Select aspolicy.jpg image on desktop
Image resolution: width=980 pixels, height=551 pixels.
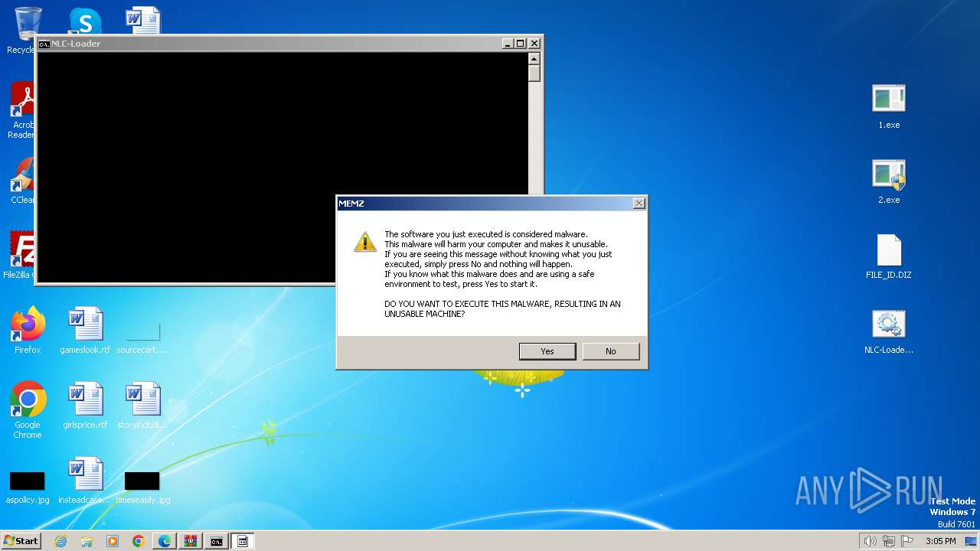[28, 487]
